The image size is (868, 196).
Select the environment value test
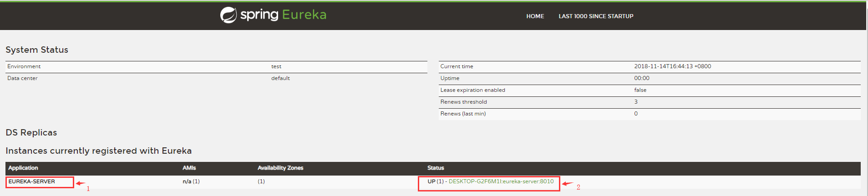tap(276, 66)
